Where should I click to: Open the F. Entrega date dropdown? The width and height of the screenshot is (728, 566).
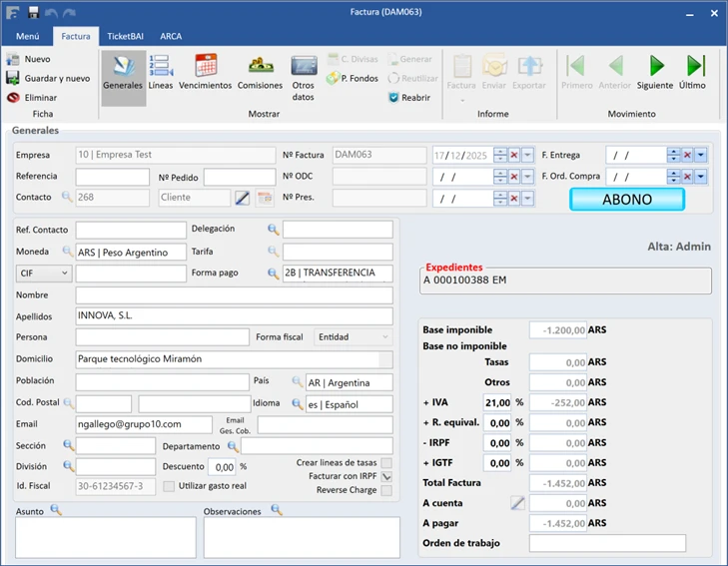tap(701, 155)
